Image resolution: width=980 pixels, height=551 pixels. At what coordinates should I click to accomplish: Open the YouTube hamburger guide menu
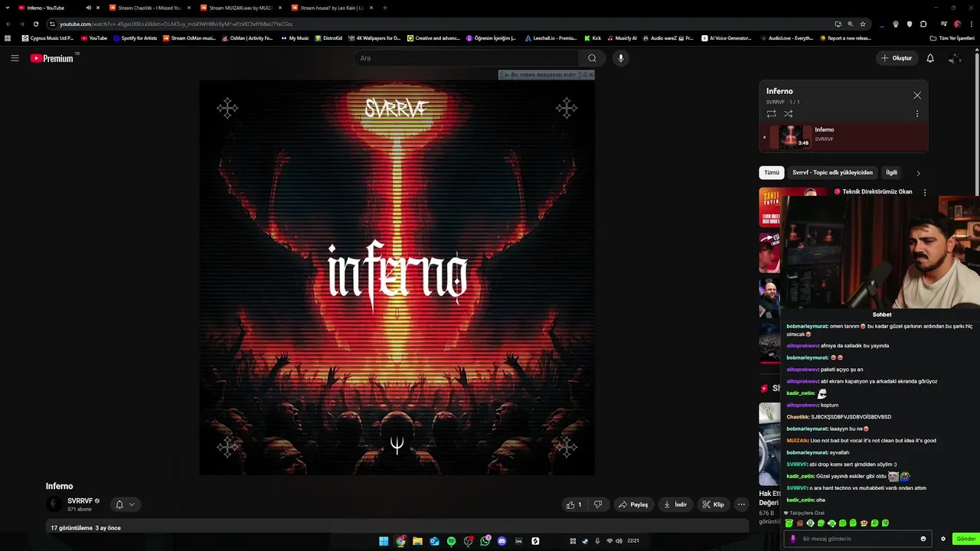pyautogui.click(x=15, y=58)
